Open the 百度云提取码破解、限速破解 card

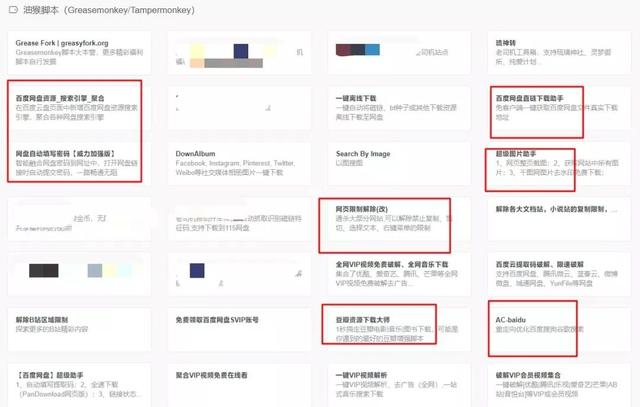[x=559, y=274]
